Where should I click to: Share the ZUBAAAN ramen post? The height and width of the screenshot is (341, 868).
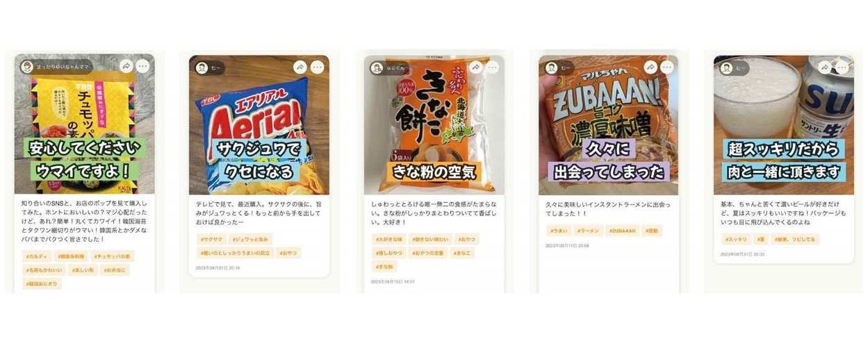tap(650, 67)
